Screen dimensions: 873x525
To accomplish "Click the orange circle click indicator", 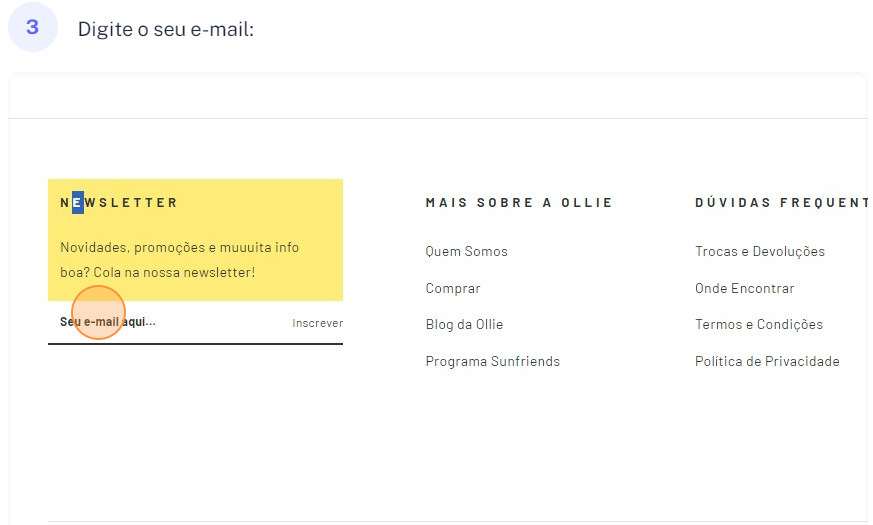I will pyautogui.click(x=98, y=312).
